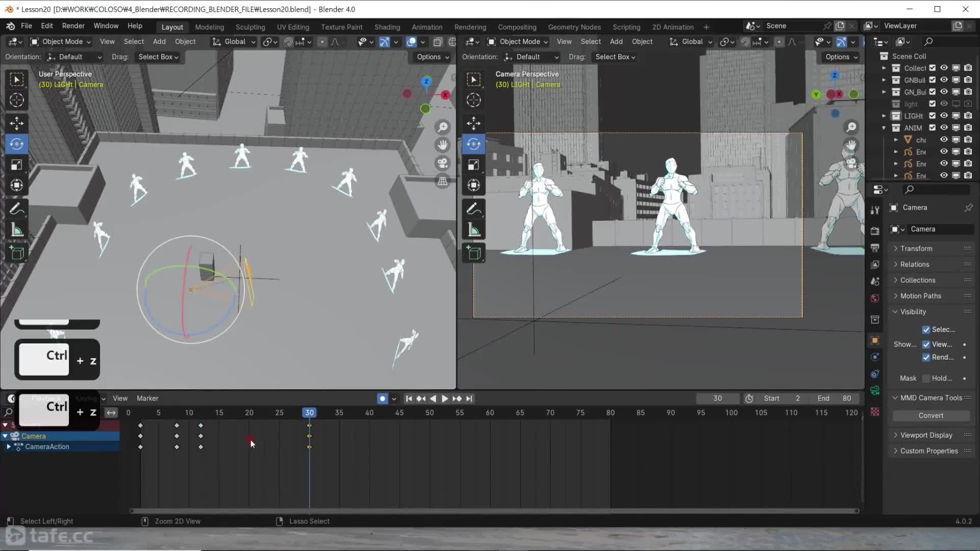Switch to the Shading workspace tab
The height and width of the screenshot is (551, 980).
pos(387,27)
